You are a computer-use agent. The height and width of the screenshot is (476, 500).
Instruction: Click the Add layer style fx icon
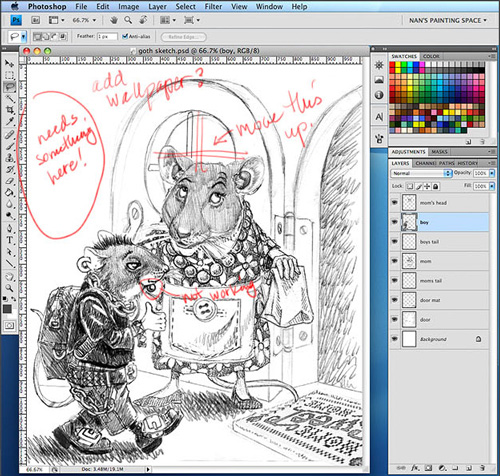pos(415,468)
